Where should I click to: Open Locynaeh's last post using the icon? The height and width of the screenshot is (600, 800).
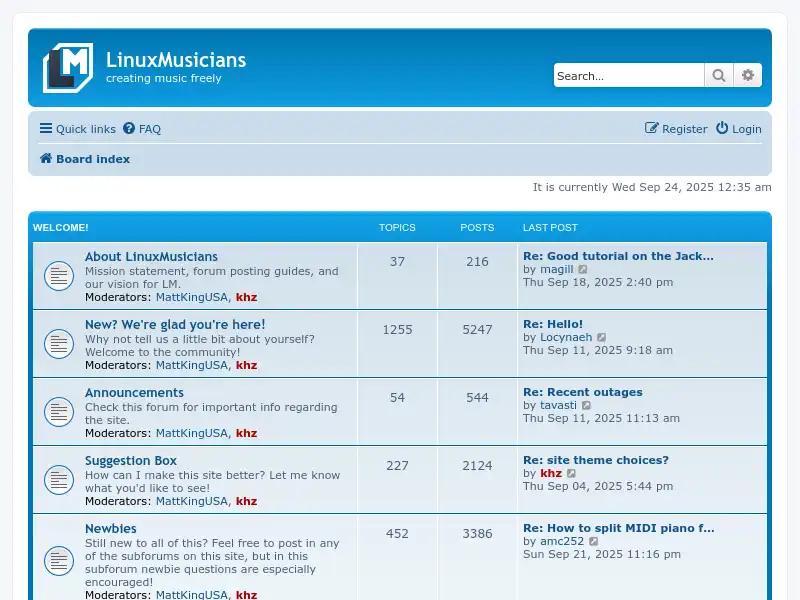click(x=602, y=337)
